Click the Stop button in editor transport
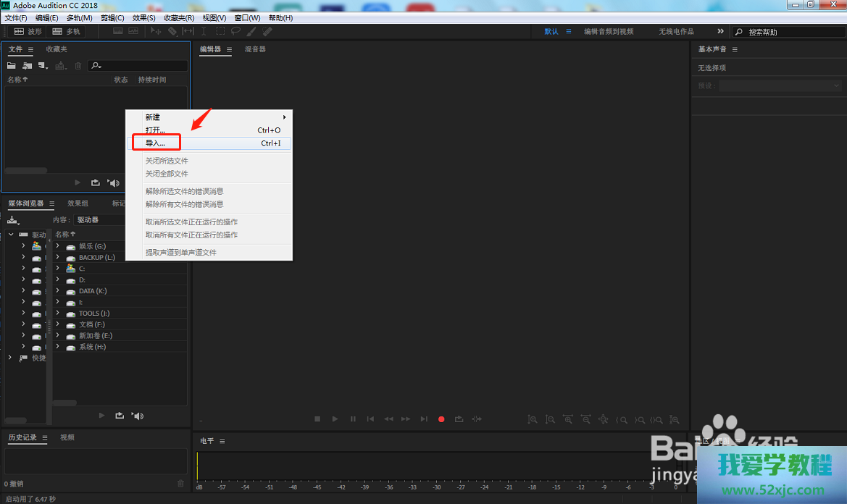The height and width of the screenshot is (504, 847). [x=317, y=419]
